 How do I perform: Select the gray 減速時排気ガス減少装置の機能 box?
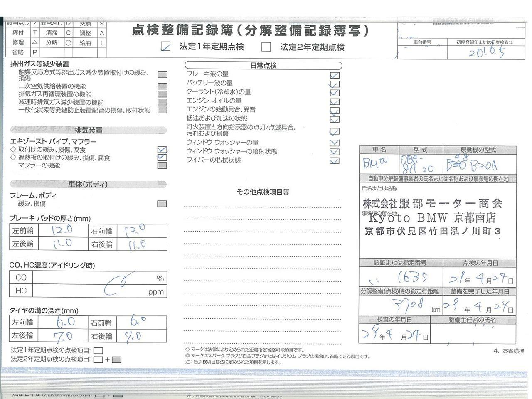tap(163, 102)
